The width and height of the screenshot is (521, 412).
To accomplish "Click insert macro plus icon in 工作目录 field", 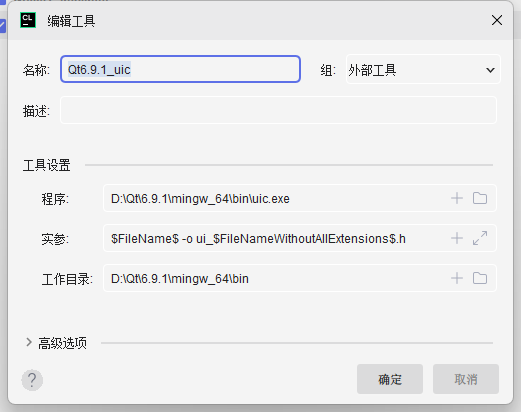I will [x=457, y=278].
